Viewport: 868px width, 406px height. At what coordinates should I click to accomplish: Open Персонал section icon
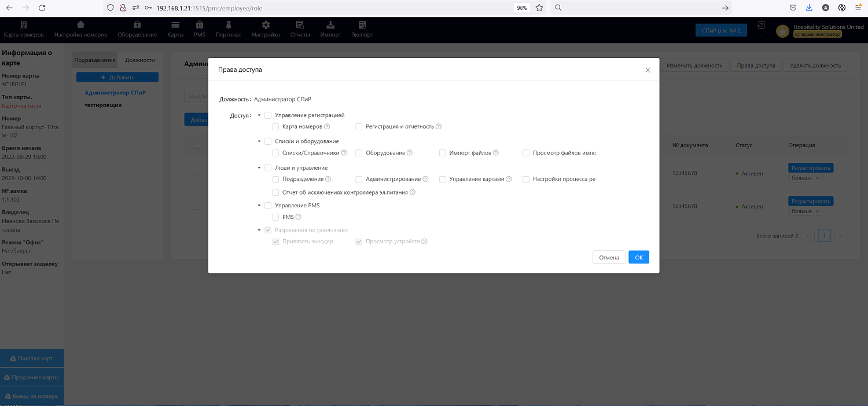click(x=228, y=25)
